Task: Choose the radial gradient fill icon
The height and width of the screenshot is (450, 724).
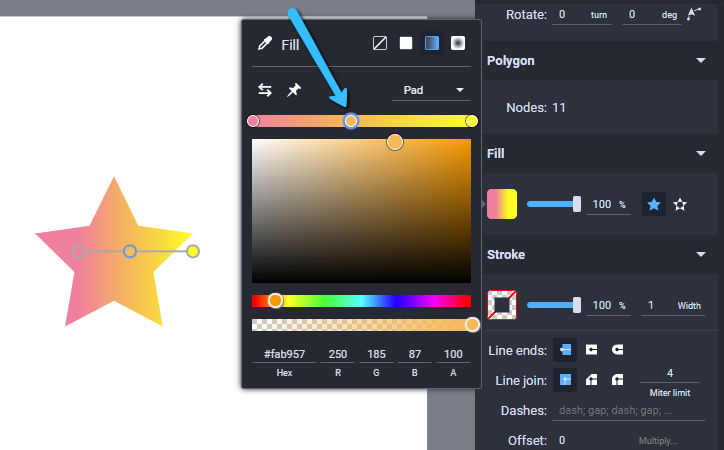Action: coord(458,43)
